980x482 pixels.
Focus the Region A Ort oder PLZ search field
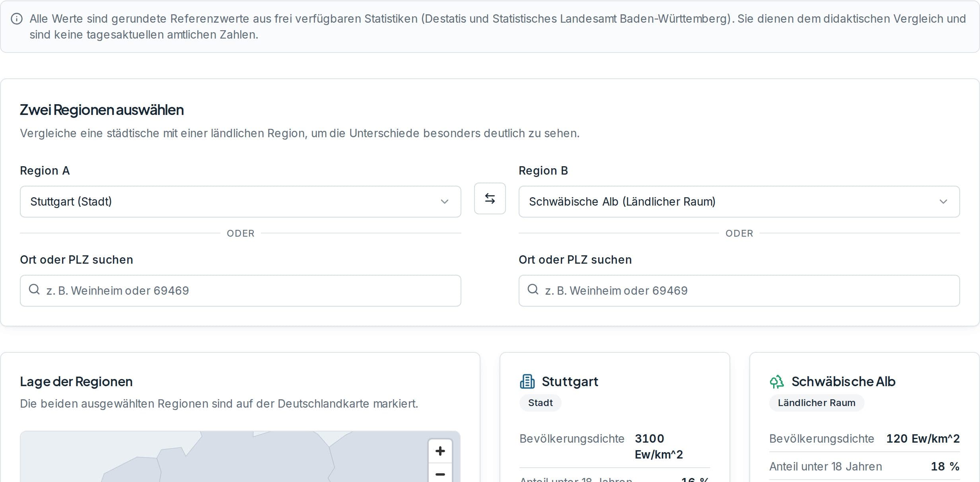click(x=241, y=291)
